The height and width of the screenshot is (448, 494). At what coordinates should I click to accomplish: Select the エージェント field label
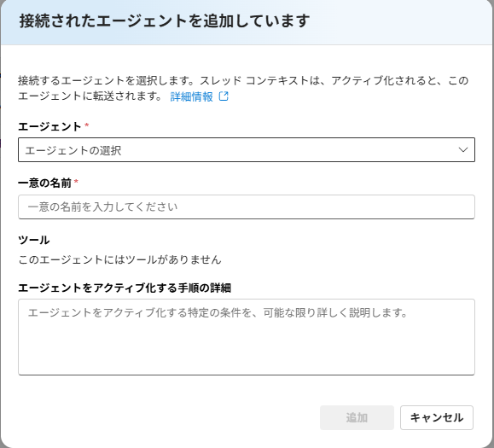(49, 126)
